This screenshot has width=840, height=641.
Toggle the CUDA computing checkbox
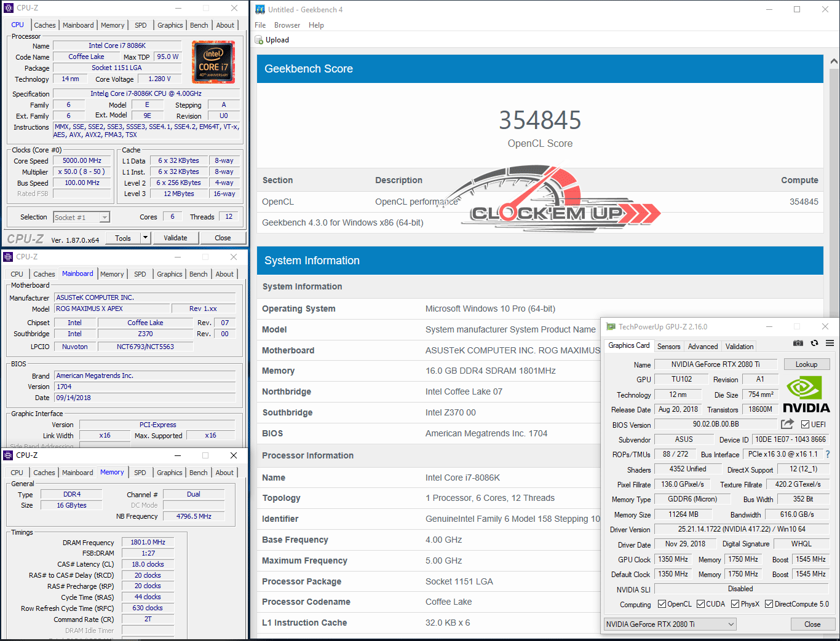tap(700, 604)
